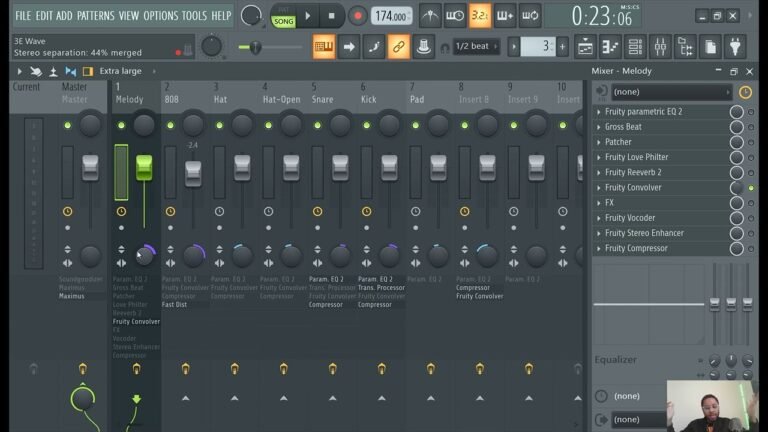
Task: Open the Playlist view
Action: tap(585, 47)
